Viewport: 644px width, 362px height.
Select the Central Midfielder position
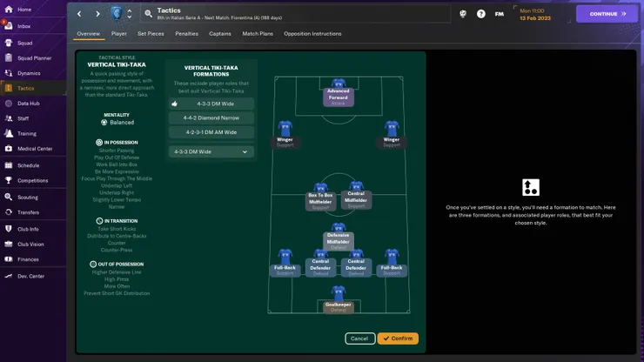point(356,196)
